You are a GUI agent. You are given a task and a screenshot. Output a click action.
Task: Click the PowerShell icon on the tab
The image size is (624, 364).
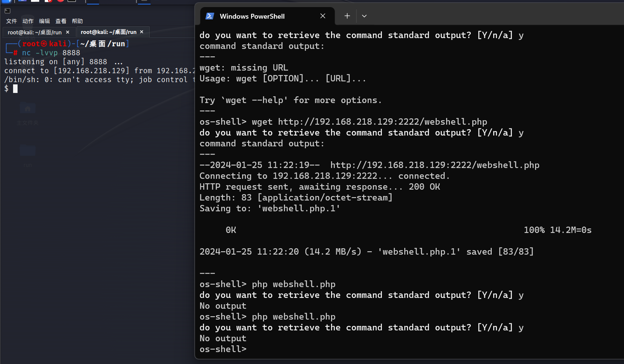(210, 16)
